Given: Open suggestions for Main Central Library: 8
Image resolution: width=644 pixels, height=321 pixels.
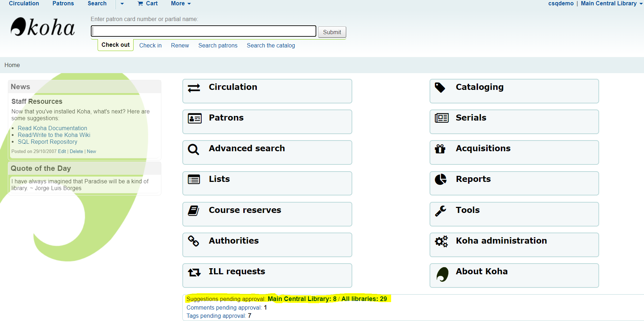Looking at the screenshot, I should [x=302, y=299].
